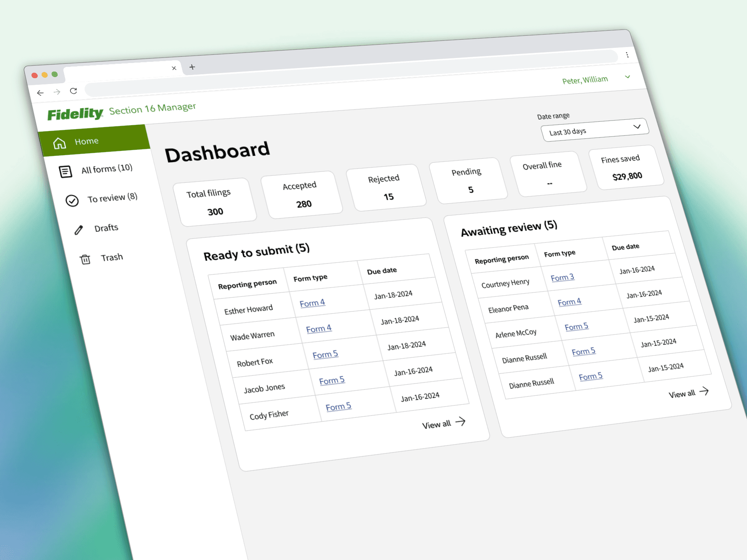Click the Trash bin icon
The image size is (747, 560).
click(85, 259)
